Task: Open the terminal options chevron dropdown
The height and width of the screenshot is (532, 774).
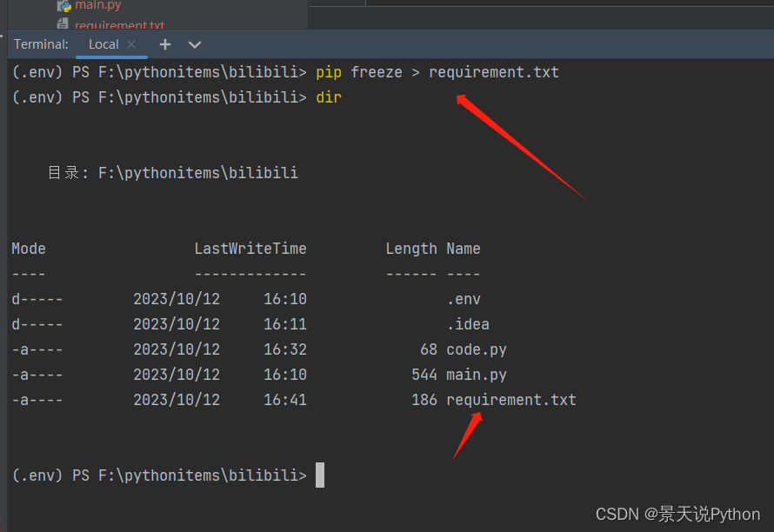Action: (x=195, y=44)
